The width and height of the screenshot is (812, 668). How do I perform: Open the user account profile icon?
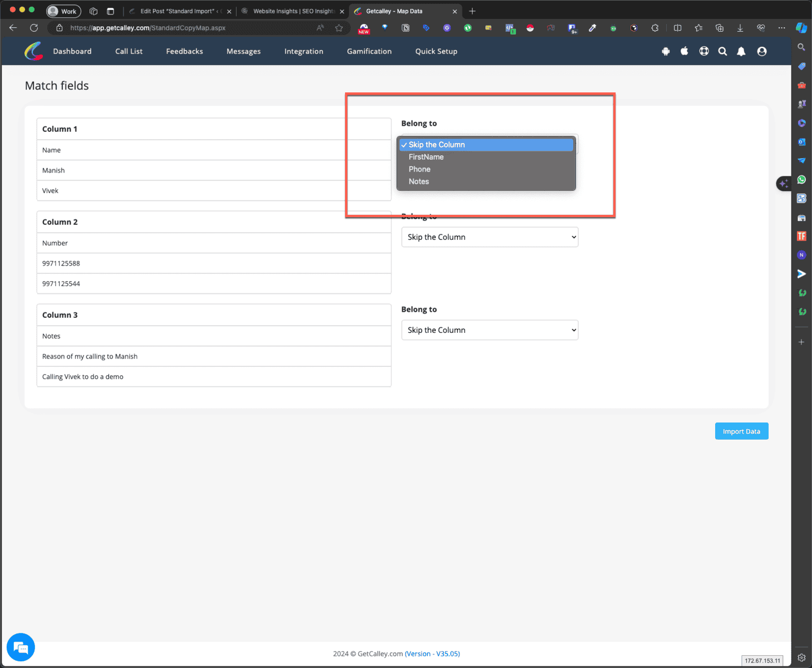point(762,51)
